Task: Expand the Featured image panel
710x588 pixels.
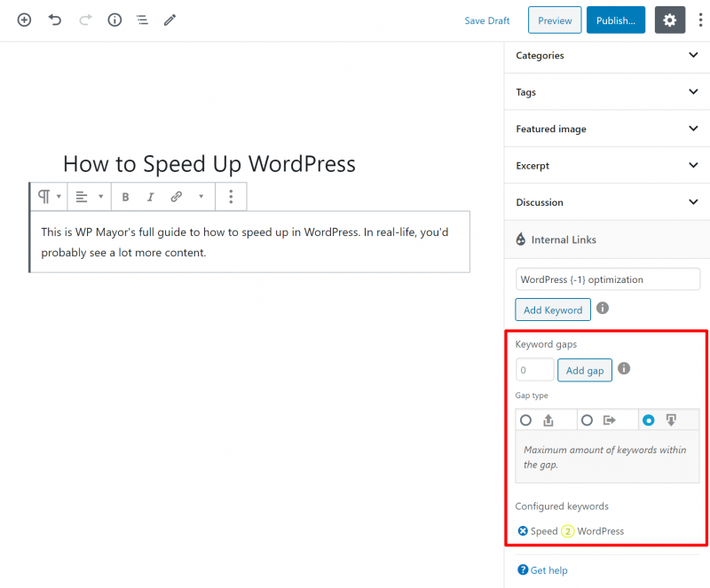Action: (x=607, y=129)
